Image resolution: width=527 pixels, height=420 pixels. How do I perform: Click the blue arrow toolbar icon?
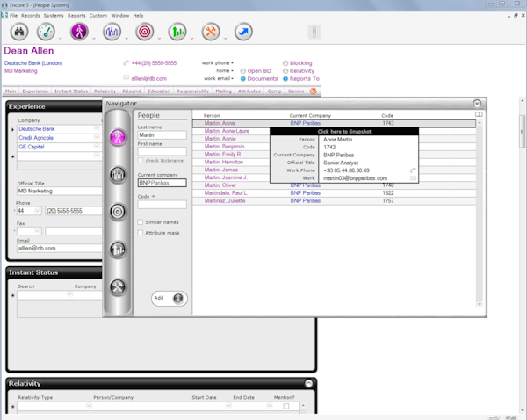(x=243, y=32)
